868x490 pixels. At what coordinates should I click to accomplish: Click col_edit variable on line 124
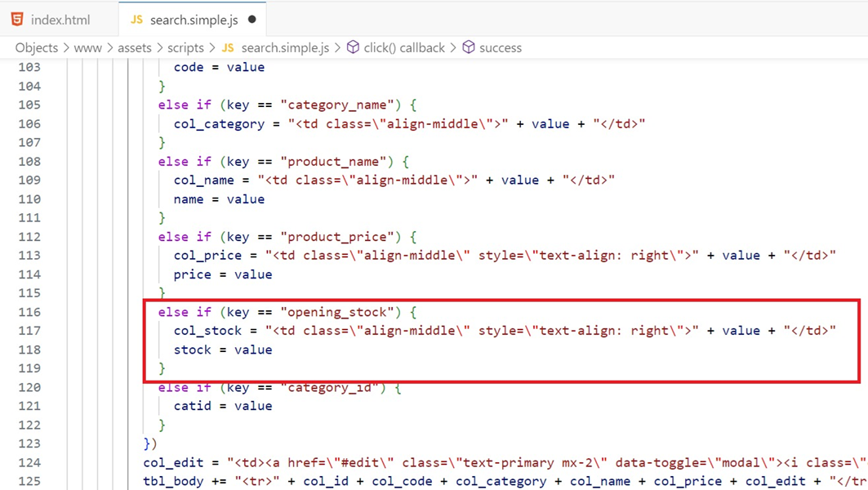point(173,462)
